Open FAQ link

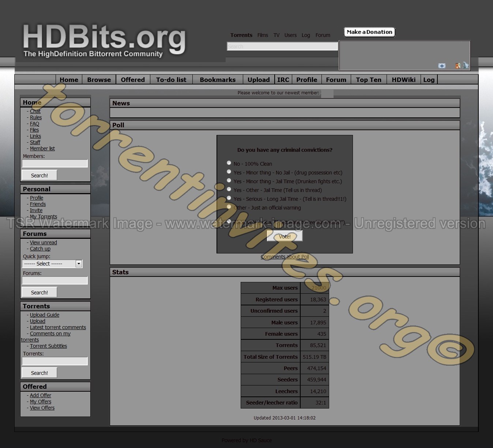pyautogui.click(x=34, y=124)
